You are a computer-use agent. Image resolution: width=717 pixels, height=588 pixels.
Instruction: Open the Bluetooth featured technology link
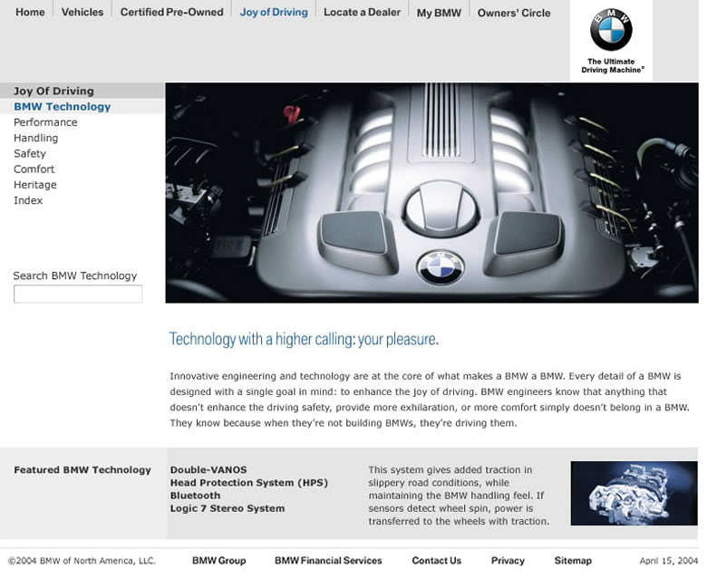[x=195, y=496]
